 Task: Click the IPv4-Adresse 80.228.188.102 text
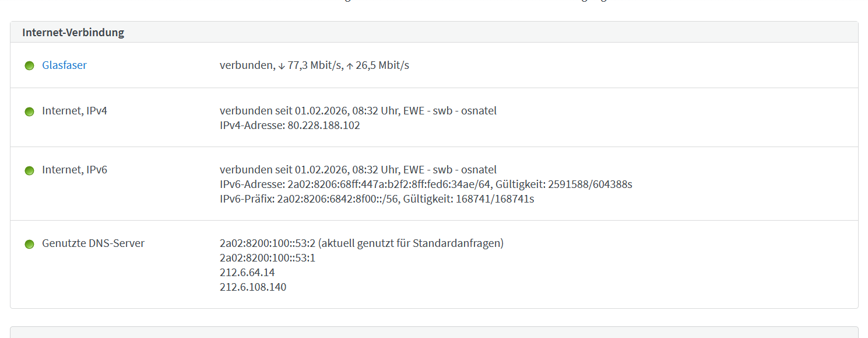pos(290,126)
